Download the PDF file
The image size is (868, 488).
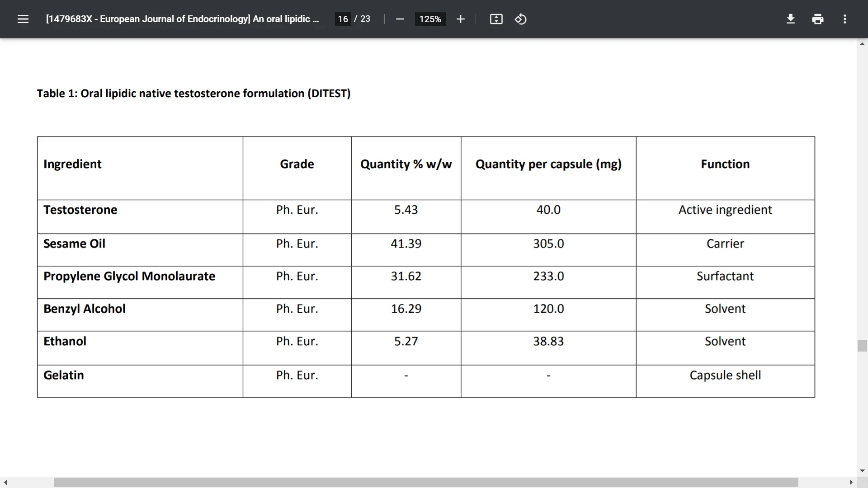pyautogui.click(x=790, y=19)
